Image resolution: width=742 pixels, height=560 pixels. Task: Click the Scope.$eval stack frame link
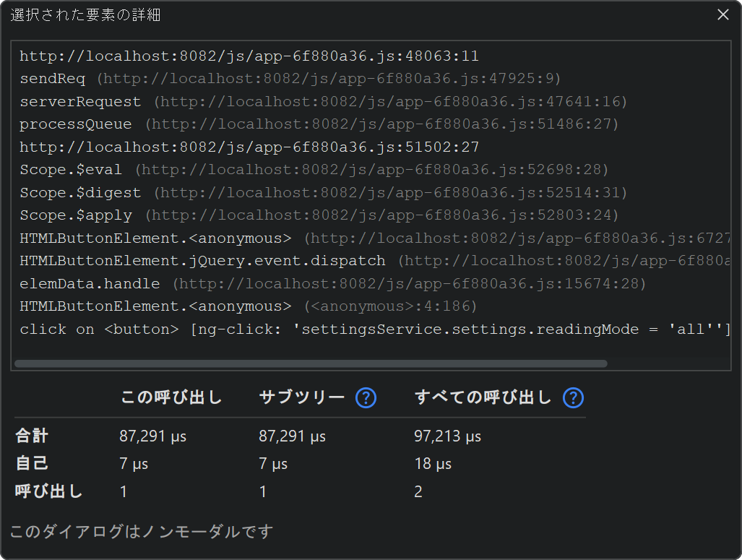coord(372,171)
